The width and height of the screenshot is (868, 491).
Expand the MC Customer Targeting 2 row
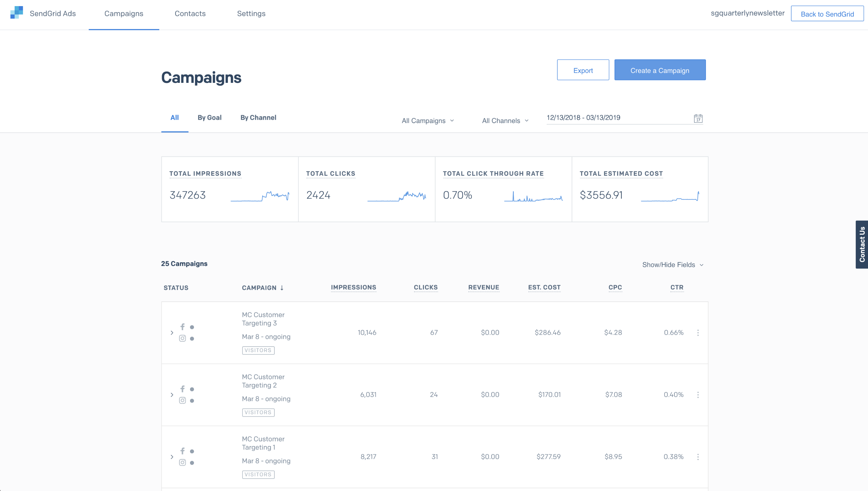point(172,394)
